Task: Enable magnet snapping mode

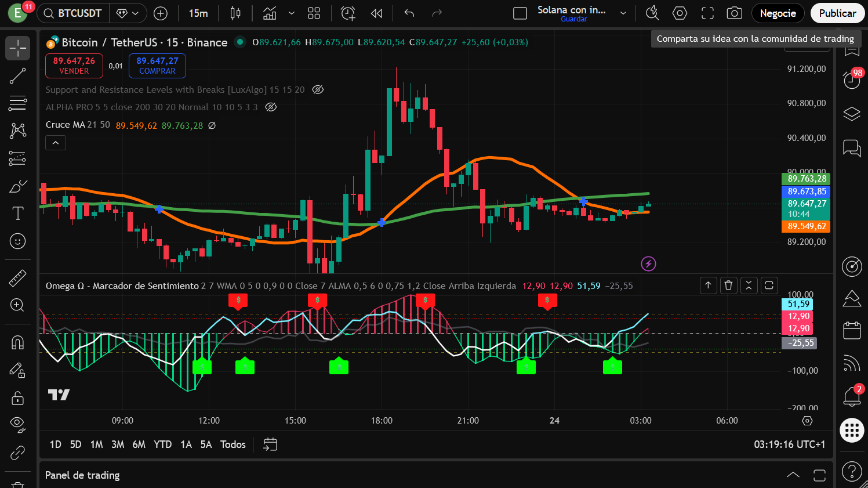Action: click(x=17, y=342)
